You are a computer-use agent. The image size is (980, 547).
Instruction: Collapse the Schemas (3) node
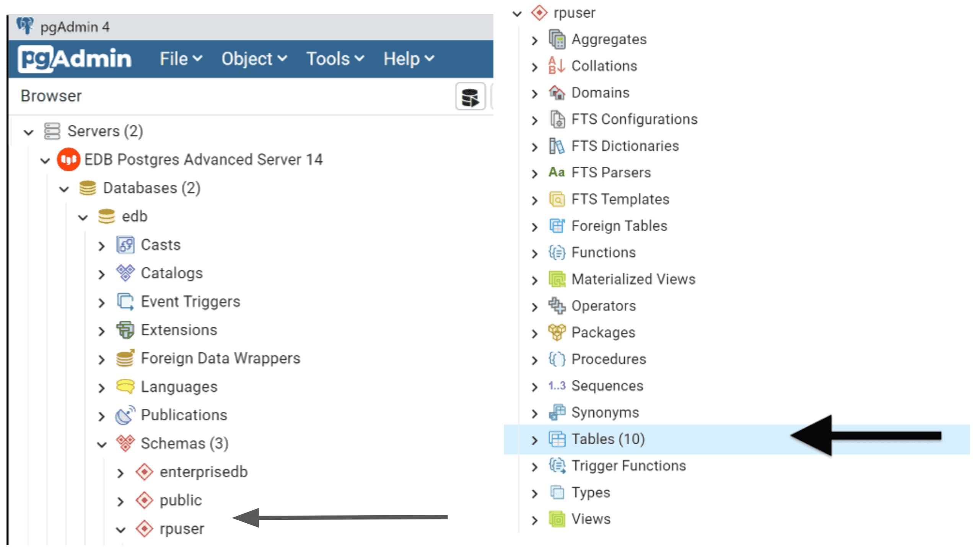[x=101, y=444]
